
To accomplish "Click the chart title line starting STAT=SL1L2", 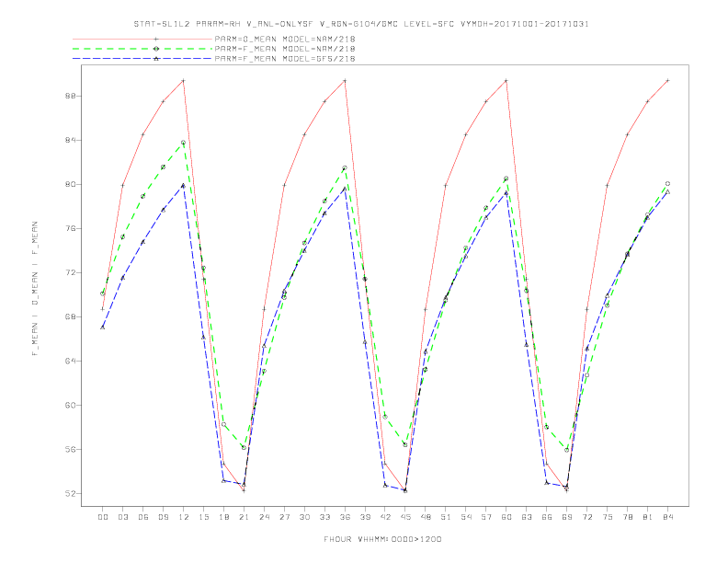I will [361, 24].
